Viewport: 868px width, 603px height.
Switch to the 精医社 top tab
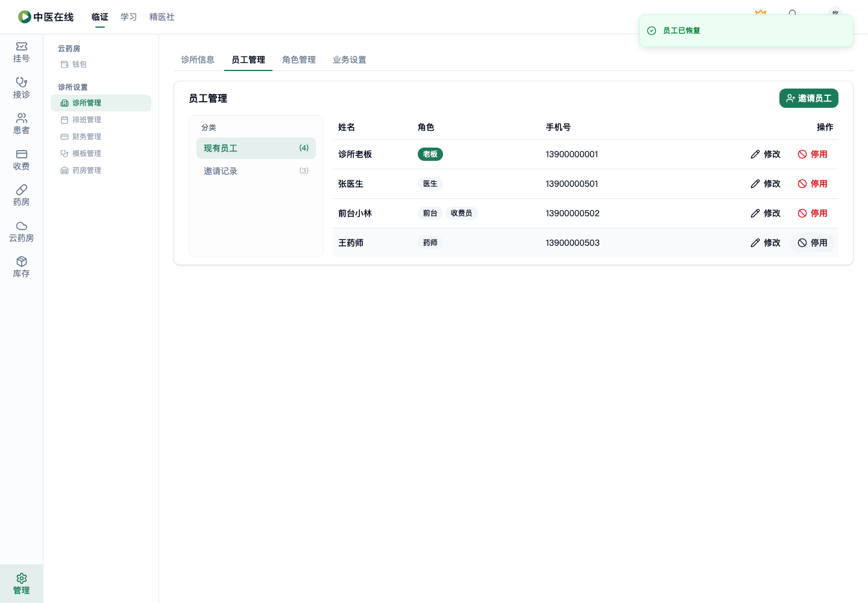pyautogui.click(x=162, y=17)
